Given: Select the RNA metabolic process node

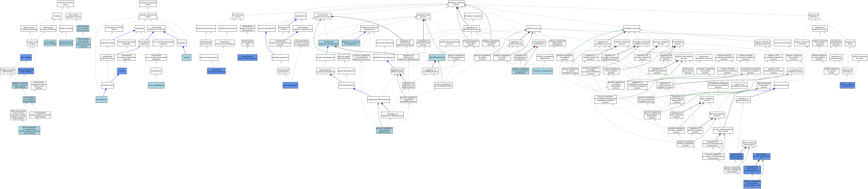Looking at the screenshot, I should [x=707, y=100].
